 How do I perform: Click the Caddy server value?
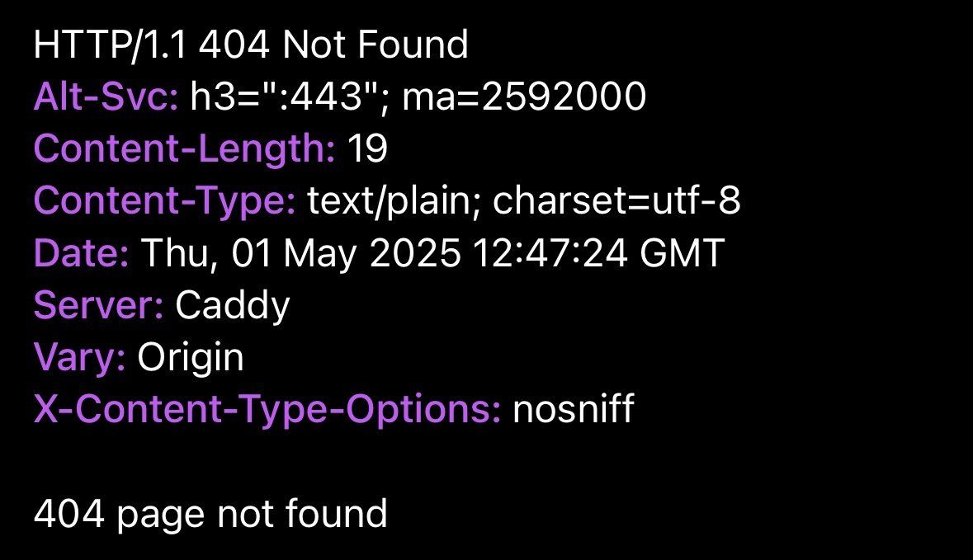(x=233, y=306)
